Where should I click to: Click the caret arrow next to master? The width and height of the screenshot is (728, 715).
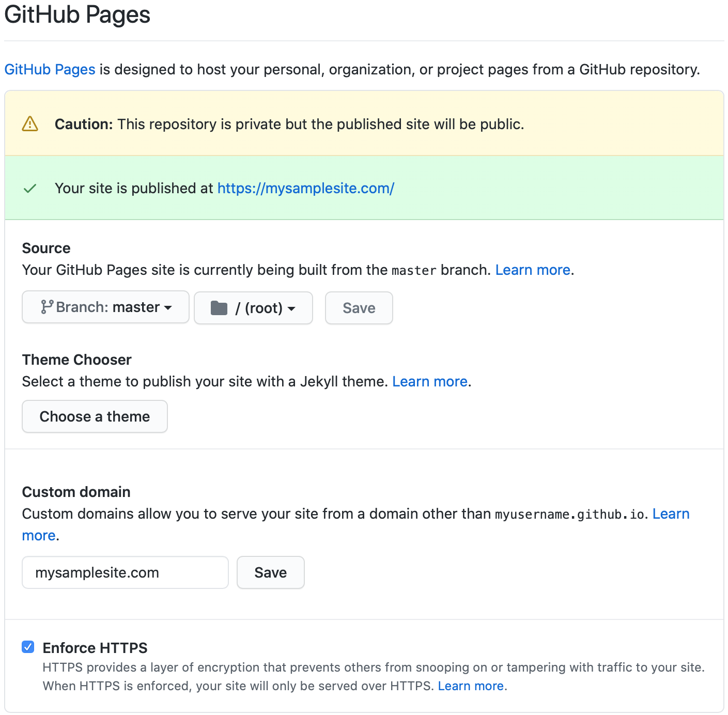(168, 308)
